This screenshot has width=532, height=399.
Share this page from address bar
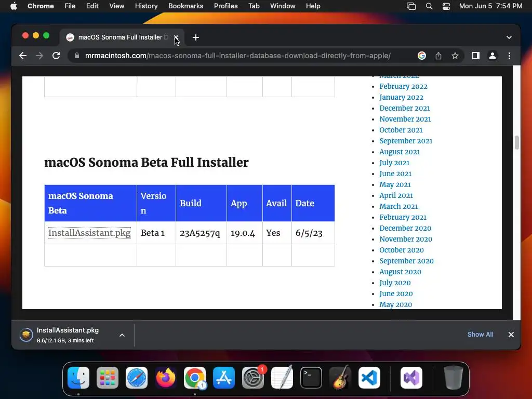coord(438,56)
